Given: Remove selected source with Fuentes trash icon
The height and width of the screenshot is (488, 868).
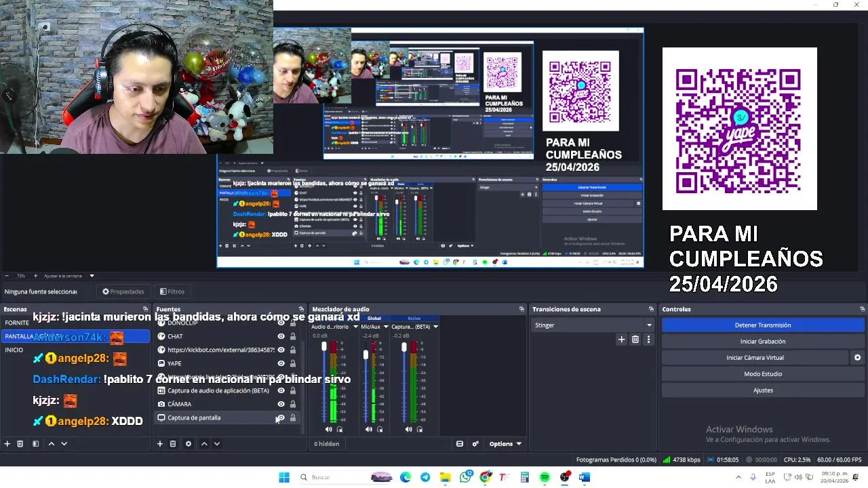Looking at the screenshot, I should pyautogui.click(x=173, y=444).
